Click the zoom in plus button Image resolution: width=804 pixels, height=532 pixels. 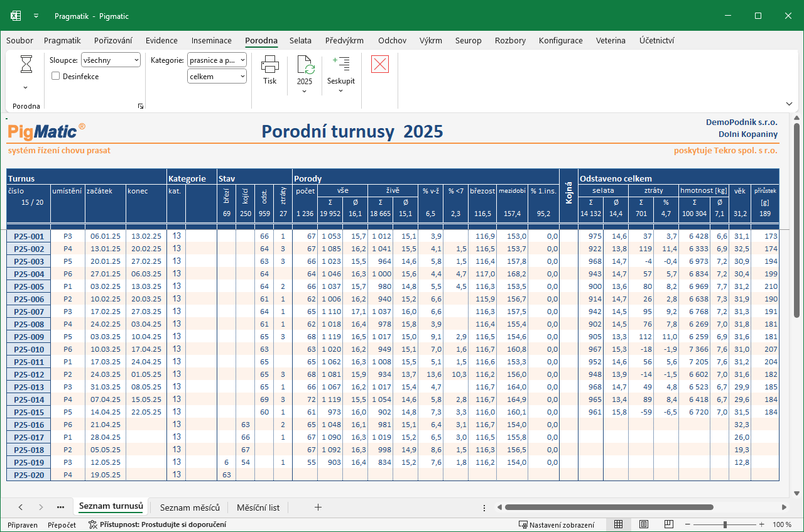coord(762,524)
